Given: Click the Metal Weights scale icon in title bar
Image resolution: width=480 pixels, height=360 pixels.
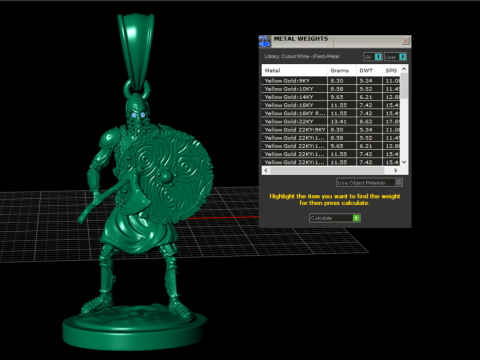Looking at the screenshot, I should coord(265,41).
